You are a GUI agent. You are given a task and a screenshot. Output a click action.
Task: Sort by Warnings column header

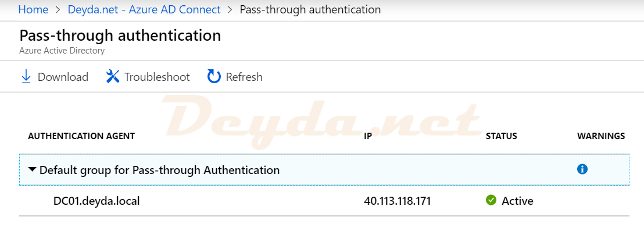pos(602,136)
